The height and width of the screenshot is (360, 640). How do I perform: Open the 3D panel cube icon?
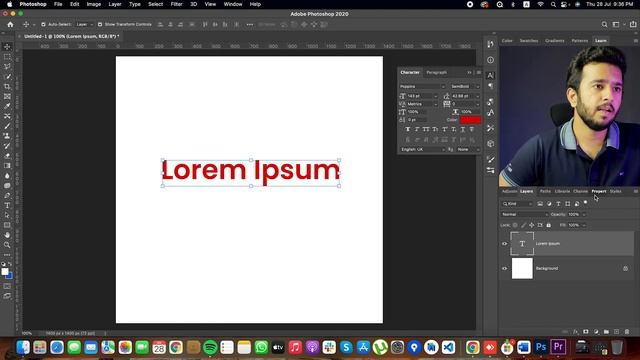(x=491, y=144)
